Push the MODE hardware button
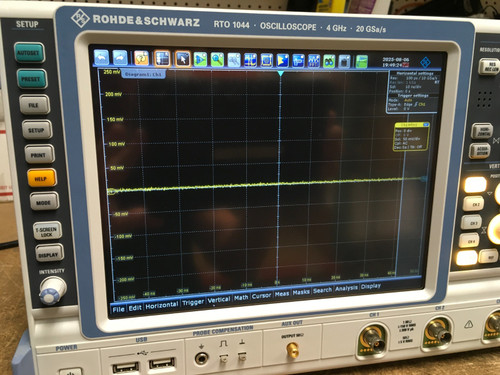The height and width of the screenshot is (375, 500). [44, 202]
